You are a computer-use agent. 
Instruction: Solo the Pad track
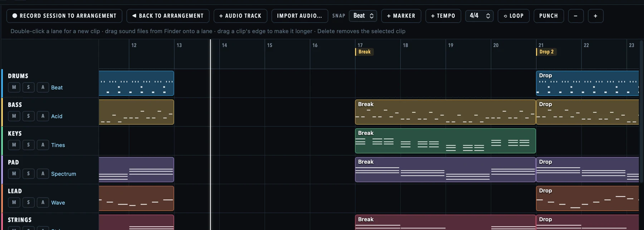click(x=28, y=173)
